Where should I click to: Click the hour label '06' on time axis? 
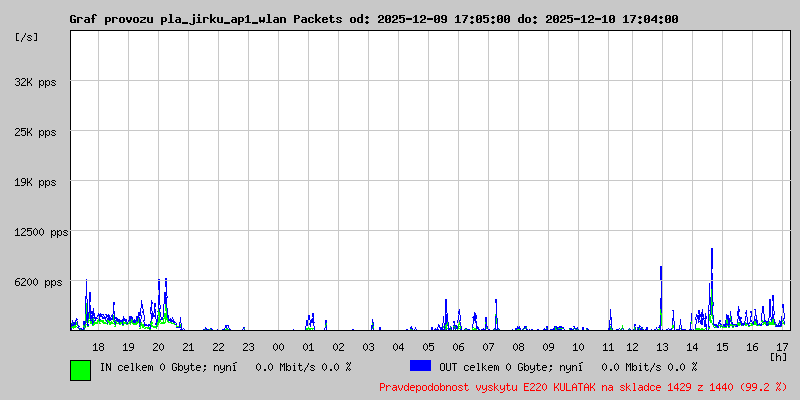(x=458, y=347)
